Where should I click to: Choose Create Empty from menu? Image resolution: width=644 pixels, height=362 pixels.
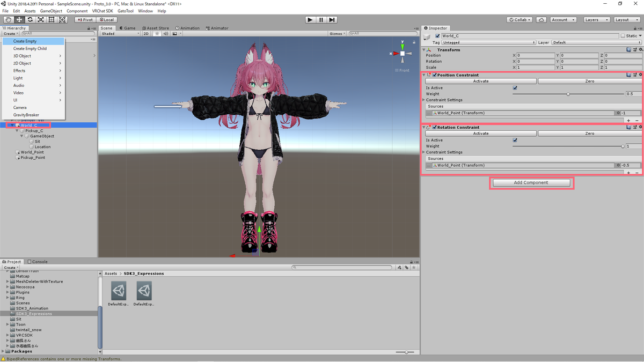[x=33, y=41]
